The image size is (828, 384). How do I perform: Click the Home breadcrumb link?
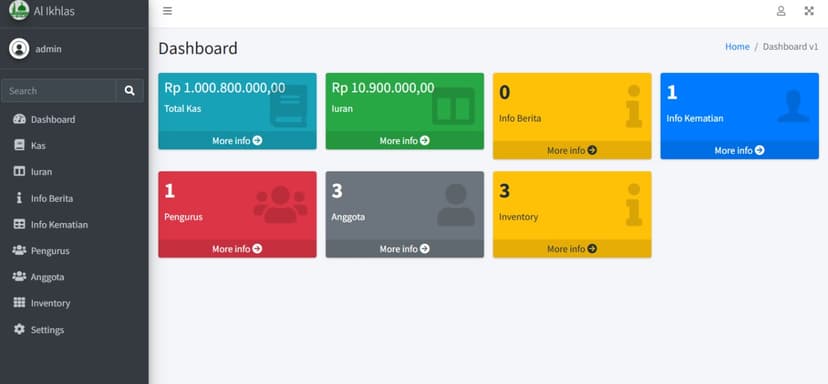(737, 46)
